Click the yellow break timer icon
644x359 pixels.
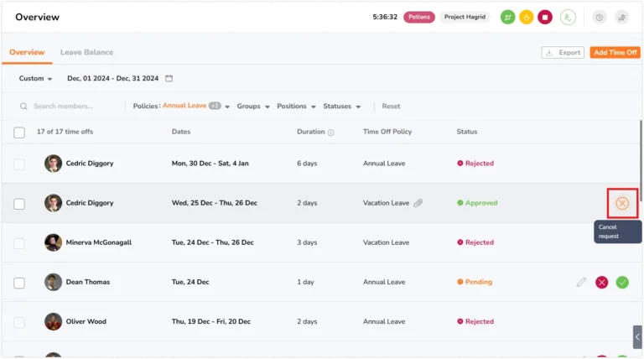(x=526, y=18)
